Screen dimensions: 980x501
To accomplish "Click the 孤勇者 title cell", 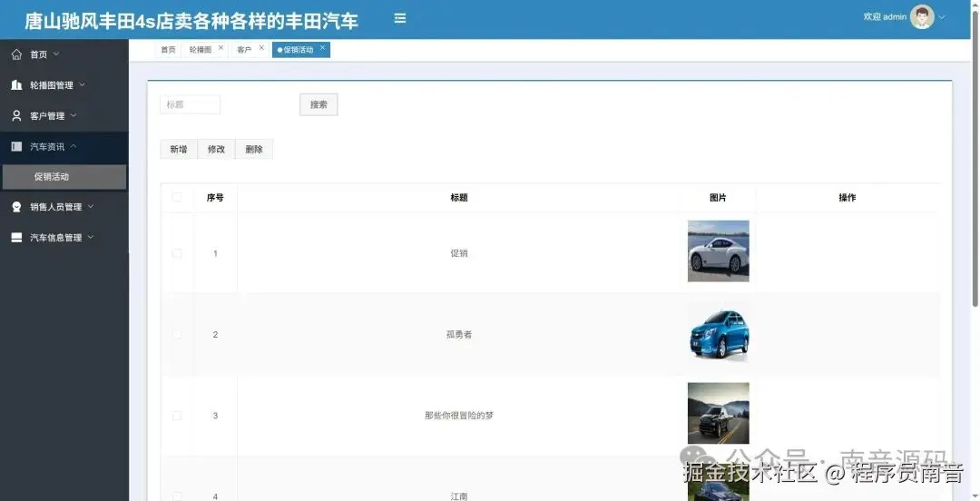I will (x=459, y=335).
